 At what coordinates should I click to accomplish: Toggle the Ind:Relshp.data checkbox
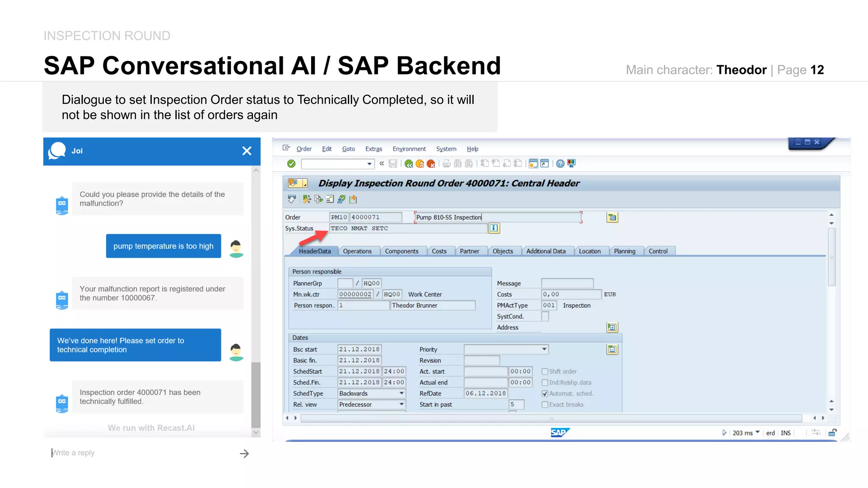(545, 383)
